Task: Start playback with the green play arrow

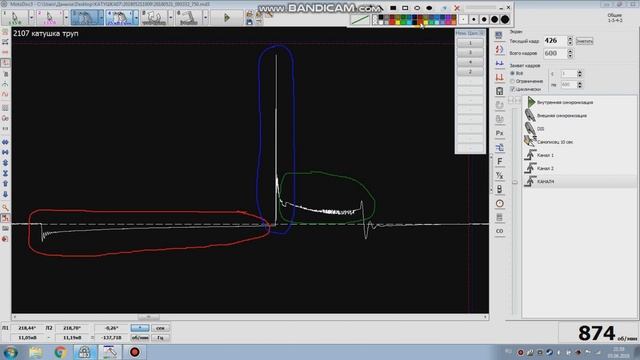Action: pos(227,18)
